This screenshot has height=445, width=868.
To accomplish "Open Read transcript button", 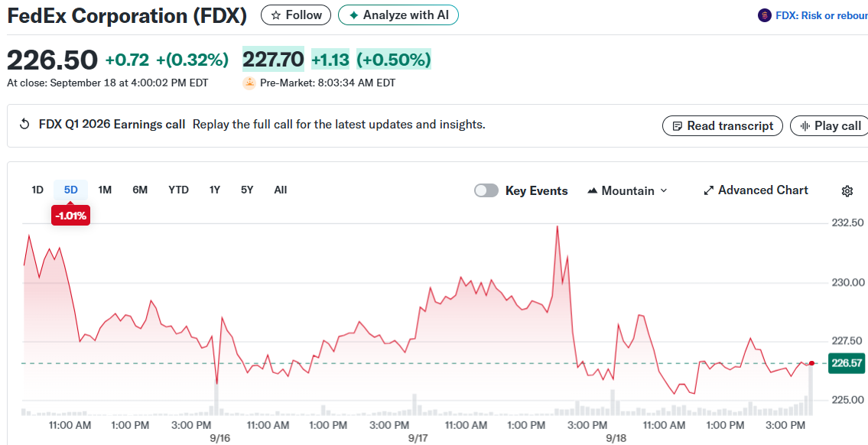I will point(723,125).
